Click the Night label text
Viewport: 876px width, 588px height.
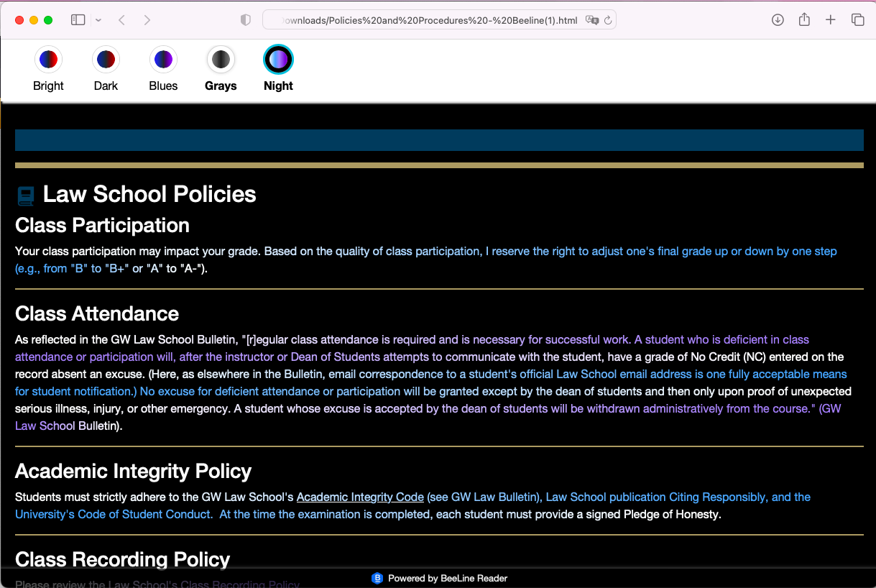pyautogui.click(x=278, y=86)
